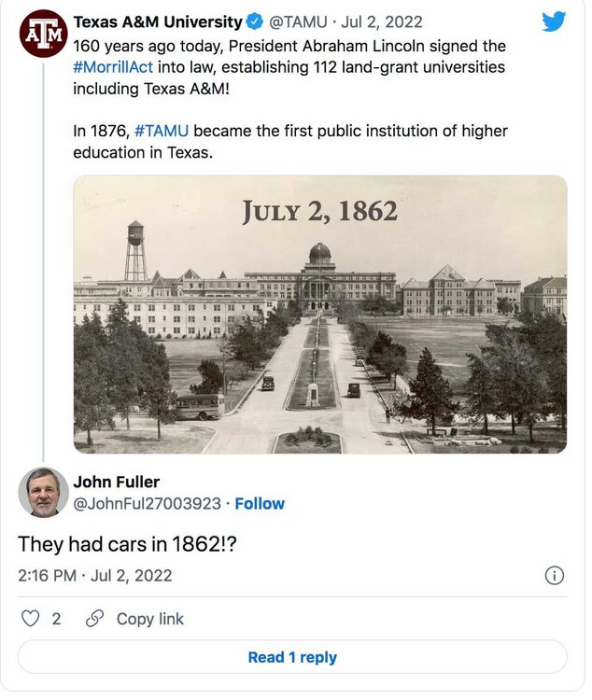Click the Copy link text
The width and height of the screenshot is (592, 700).
pos(149,618)
